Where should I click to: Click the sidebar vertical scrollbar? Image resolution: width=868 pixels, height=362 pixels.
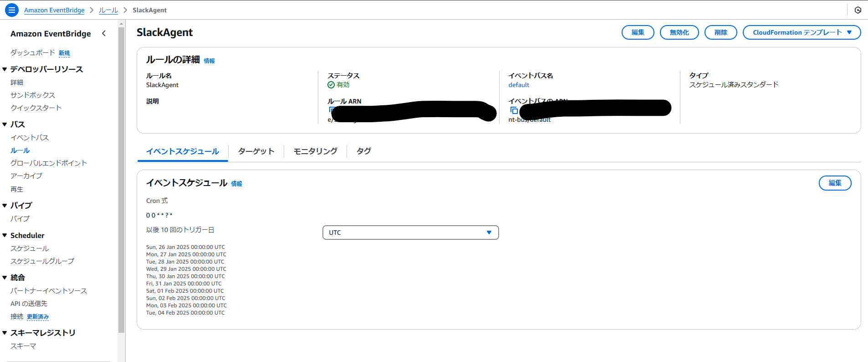click(x=121, y=180)
